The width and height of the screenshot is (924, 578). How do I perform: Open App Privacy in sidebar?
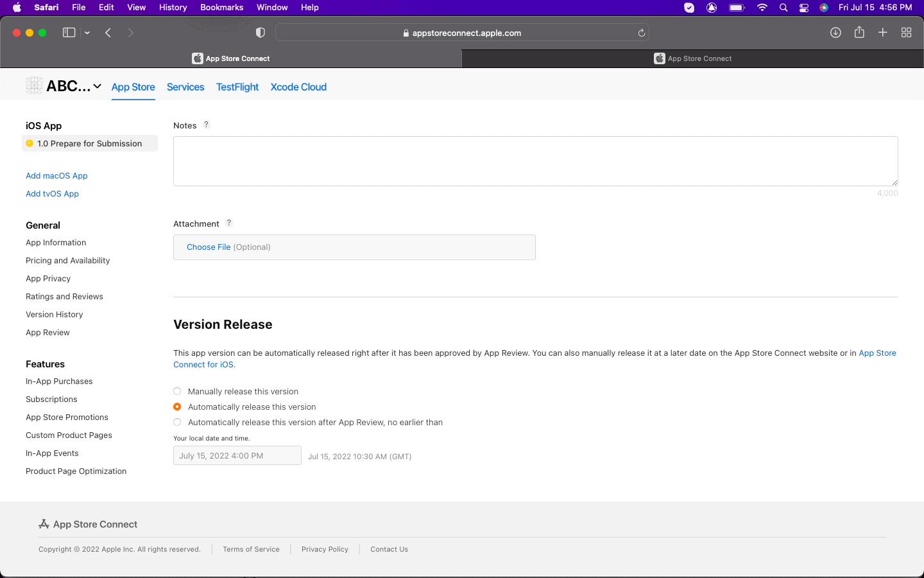[x=48, y=278]
